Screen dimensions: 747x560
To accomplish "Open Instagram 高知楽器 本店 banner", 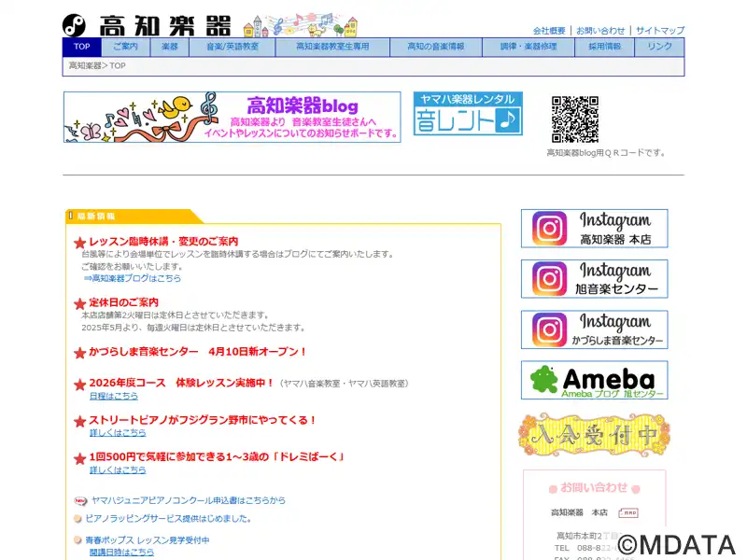I will coord(595,229).
